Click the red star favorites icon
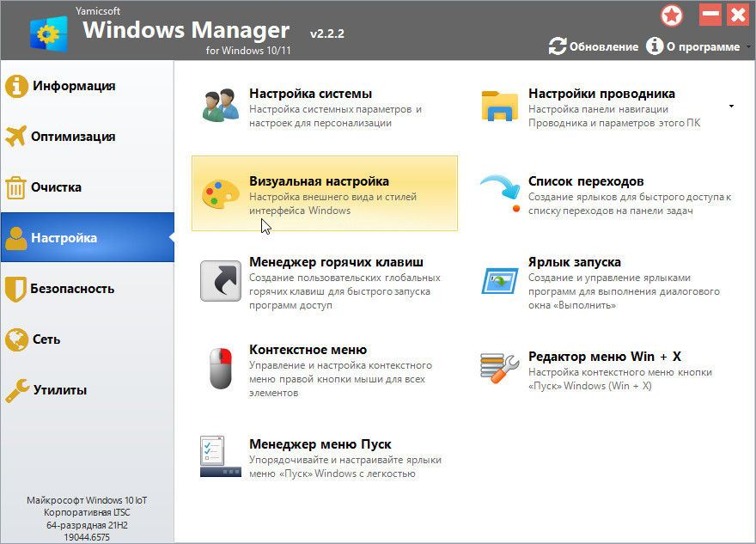This screenshot has height=544, width=756. pyautogui.click(x=672, y=15)
